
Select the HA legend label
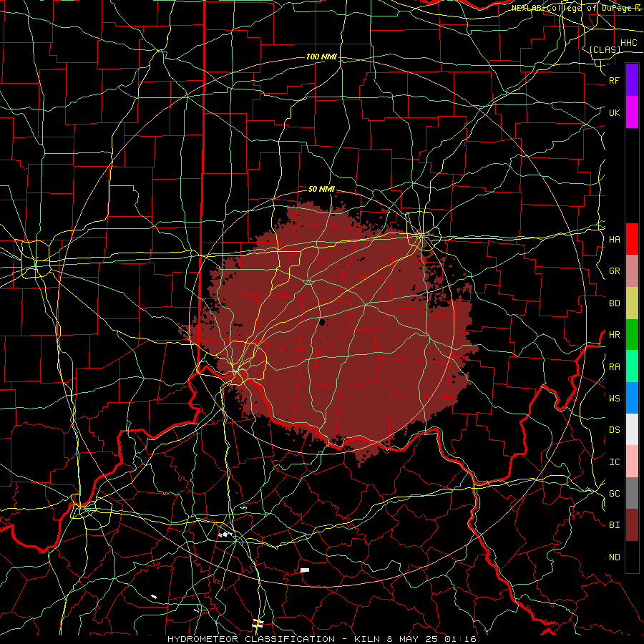[614, 240]
